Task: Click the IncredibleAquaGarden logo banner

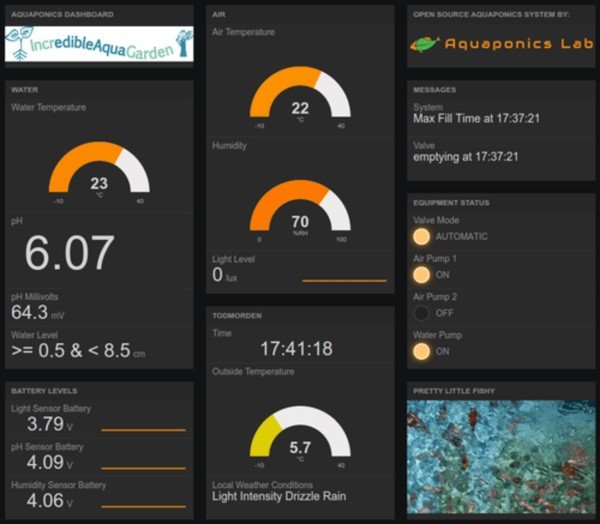Action: [99, 45]
